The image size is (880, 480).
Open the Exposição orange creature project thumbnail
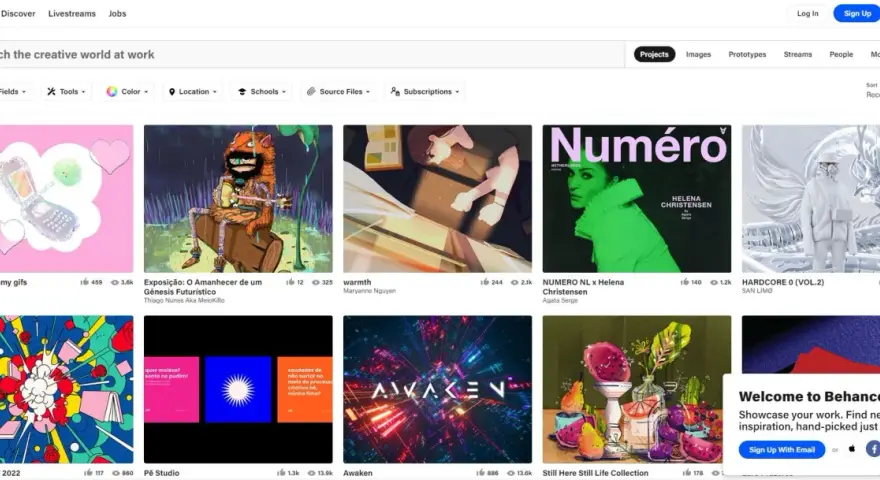(238, 199)
